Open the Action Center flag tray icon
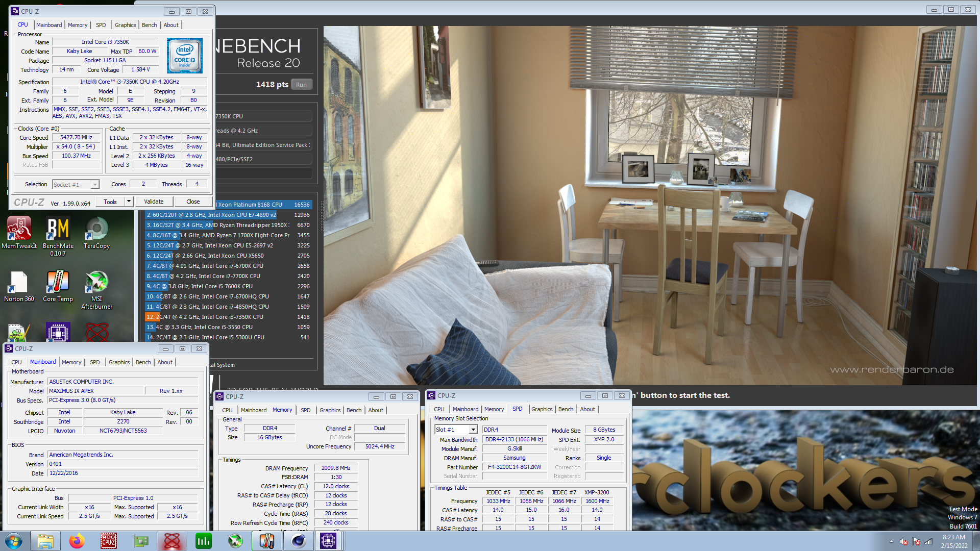 tap(916, 541)
